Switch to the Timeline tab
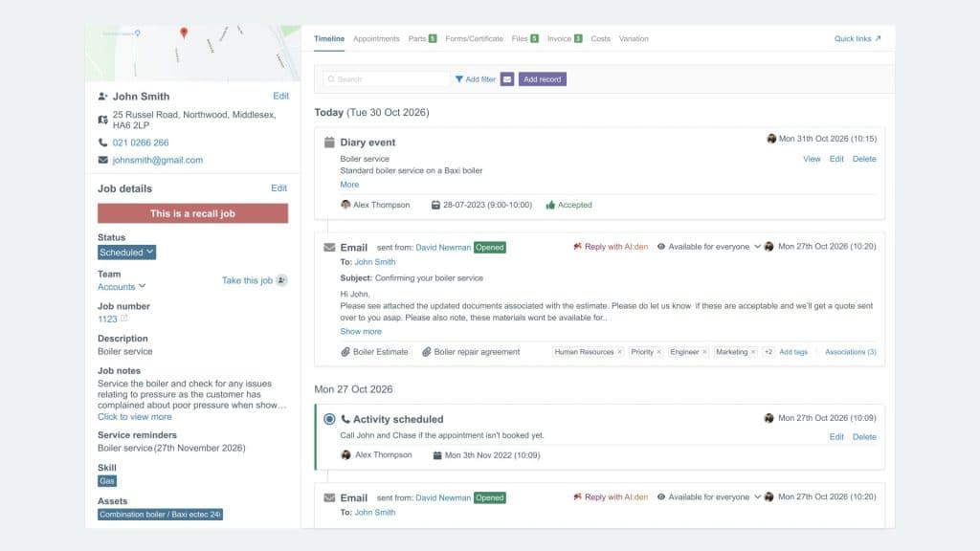This screenshot has width=980, height=551. 329,38
